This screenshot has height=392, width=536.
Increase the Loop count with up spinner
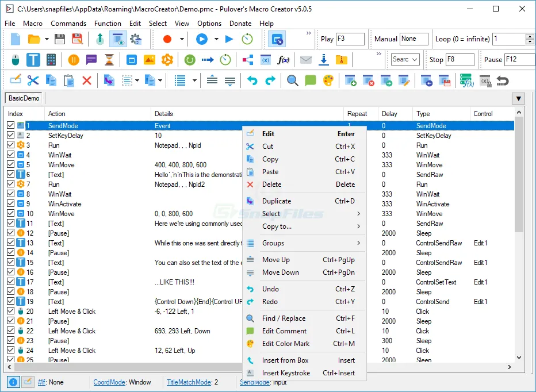pos(530,36)
